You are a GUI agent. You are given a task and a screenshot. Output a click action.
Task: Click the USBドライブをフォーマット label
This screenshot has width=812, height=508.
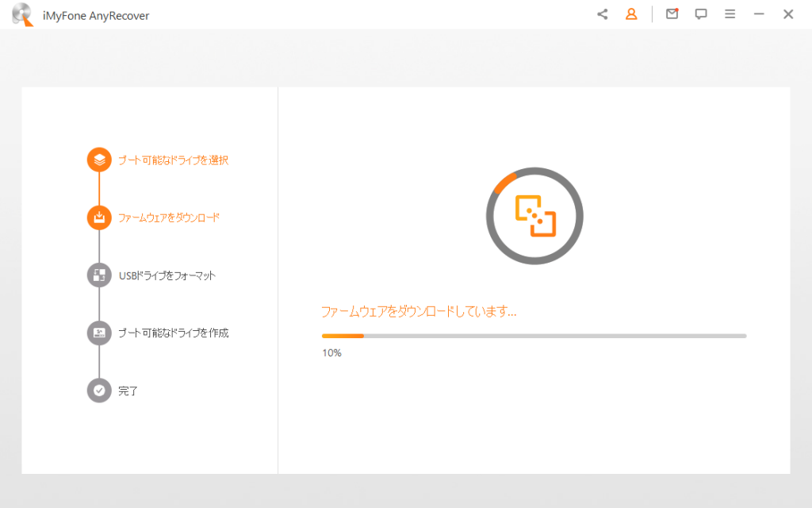167,275
